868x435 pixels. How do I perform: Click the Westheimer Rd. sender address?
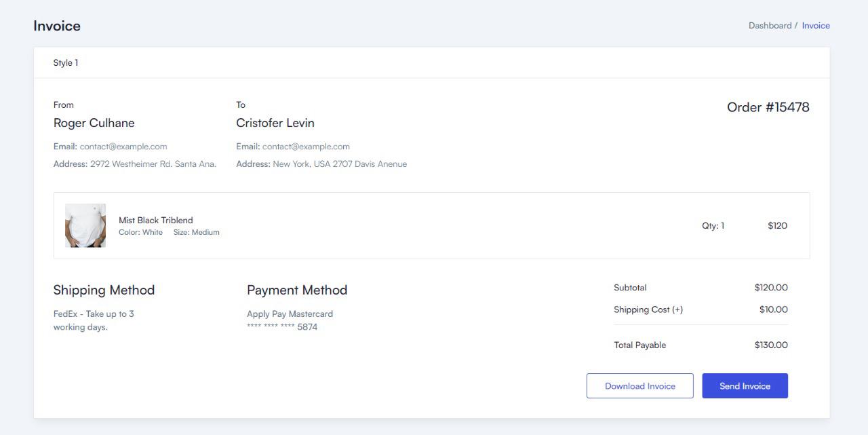[x=153, y=164]
